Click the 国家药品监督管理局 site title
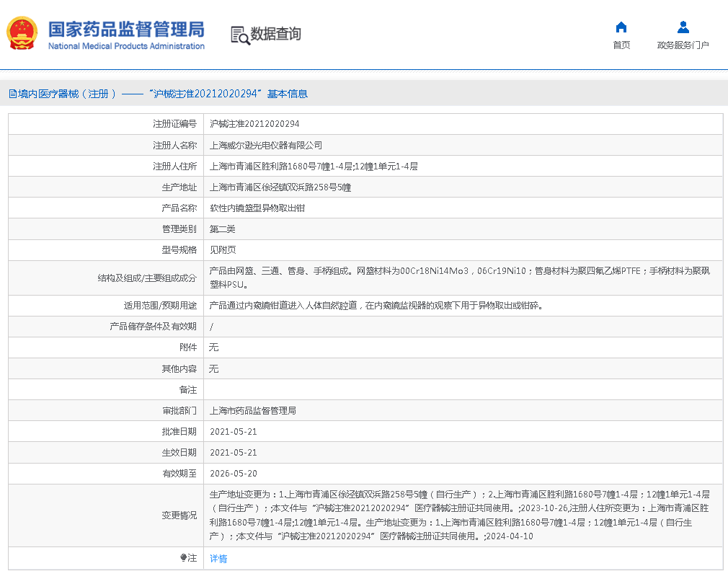Viewport: 728px width, 571px height. (x=126, y=29)
